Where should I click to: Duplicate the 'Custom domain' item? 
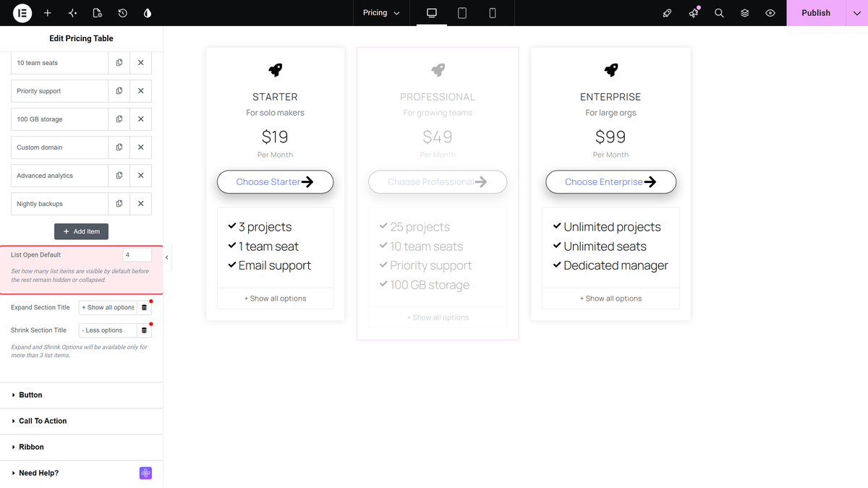(x=119, y=147)
